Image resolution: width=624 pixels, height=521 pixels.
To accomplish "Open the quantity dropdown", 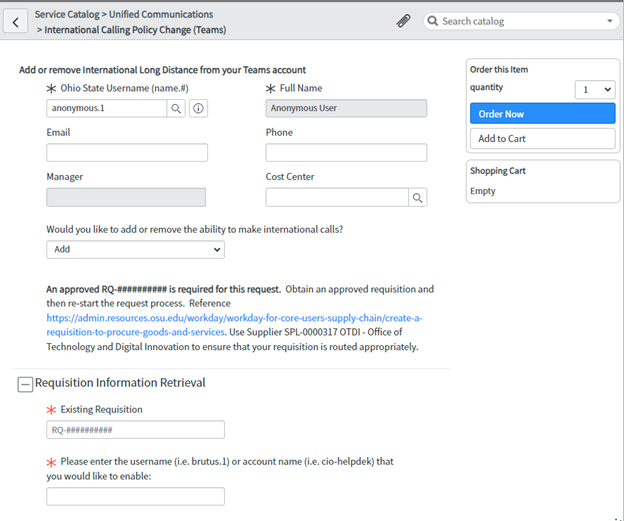I will pyautogui.click(x=595, y=90).
